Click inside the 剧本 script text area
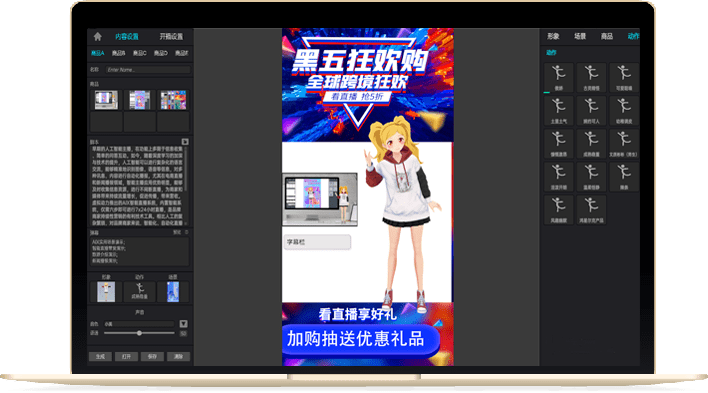Screen dimensions: 708x393 click(x=137, y=185)
